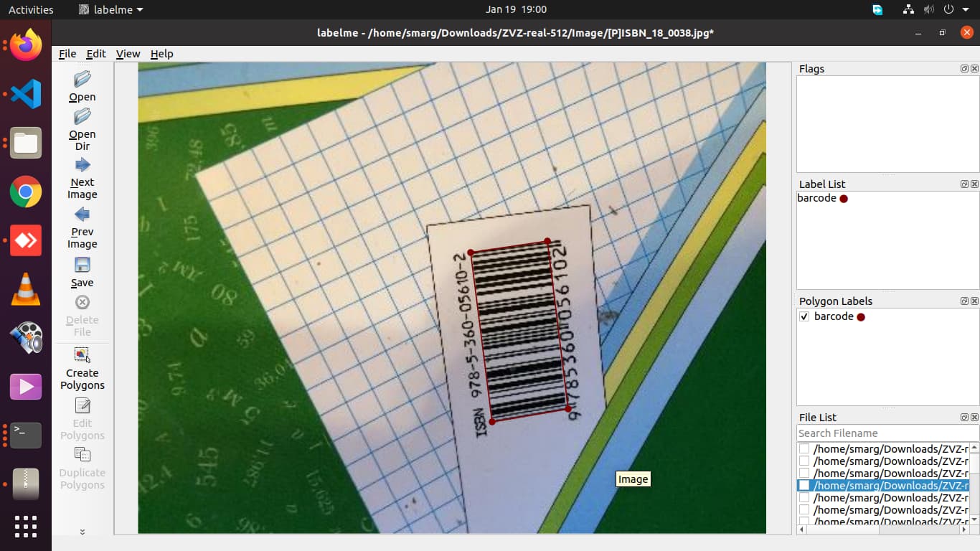Image resolution: width=980 pixels, height=551 pixels.
Task: Click the blue tray indicator icon in top bar
Action: [x=877, y=9]
